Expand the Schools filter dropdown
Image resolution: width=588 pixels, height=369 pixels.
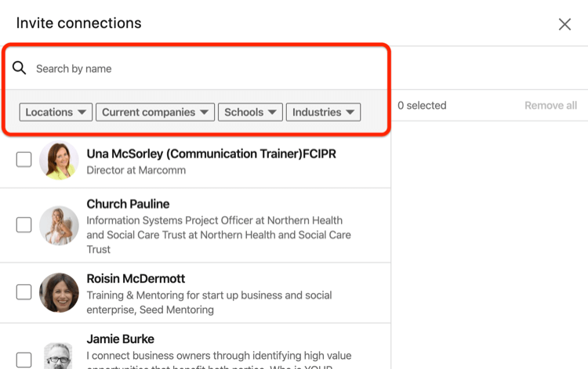(x=251, y=112)
